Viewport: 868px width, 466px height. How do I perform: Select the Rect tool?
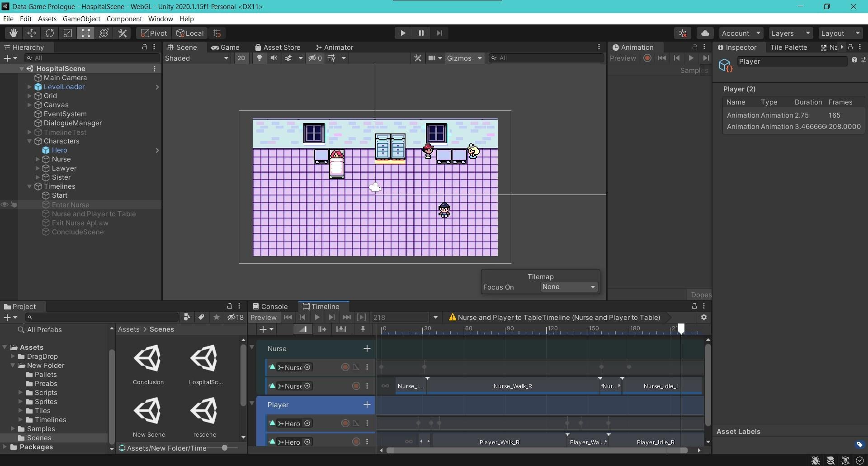tap(86, 33)
